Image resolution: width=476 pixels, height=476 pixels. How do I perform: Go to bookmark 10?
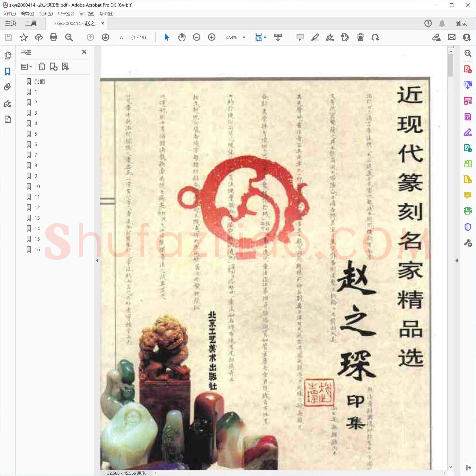click(37, 187)
